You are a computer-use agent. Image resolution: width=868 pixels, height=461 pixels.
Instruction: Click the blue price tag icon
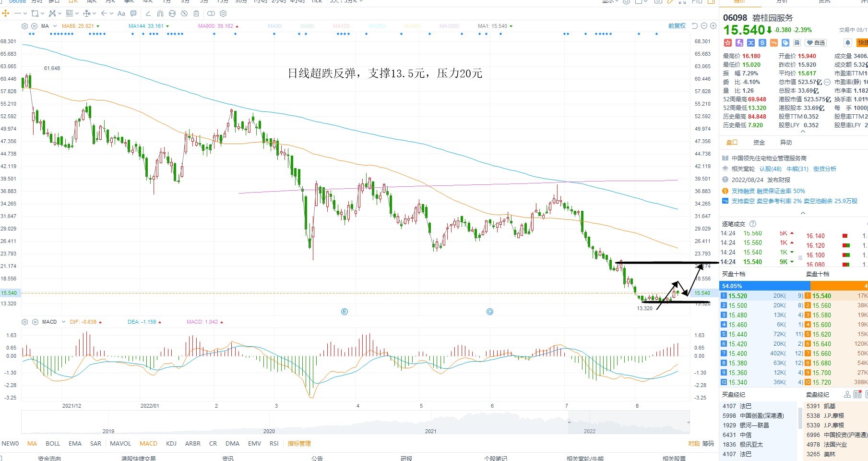[x=785, y=43]
